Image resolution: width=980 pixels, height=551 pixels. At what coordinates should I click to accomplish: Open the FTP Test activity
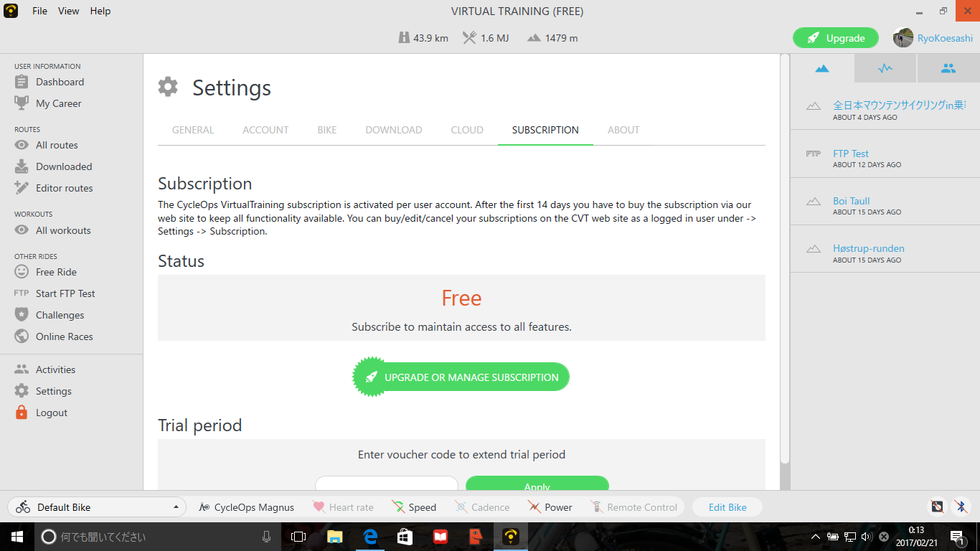tap(851, 154)
